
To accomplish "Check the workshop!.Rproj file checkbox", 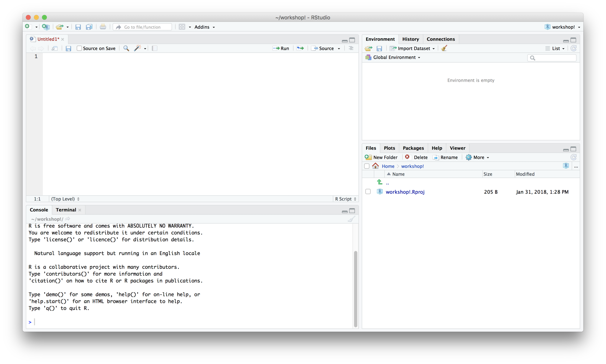I will coord(368,192).
